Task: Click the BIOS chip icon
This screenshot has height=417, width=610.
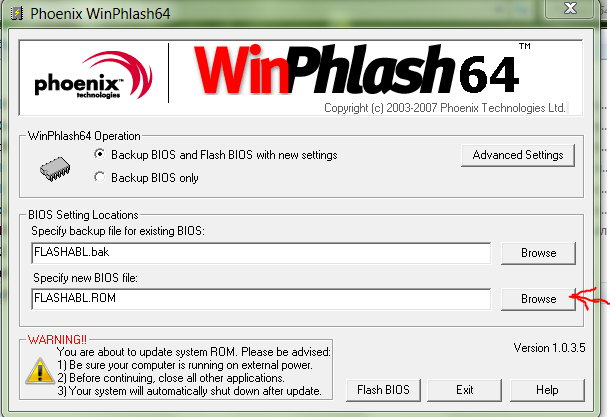Action: click(x=55, y=169)
